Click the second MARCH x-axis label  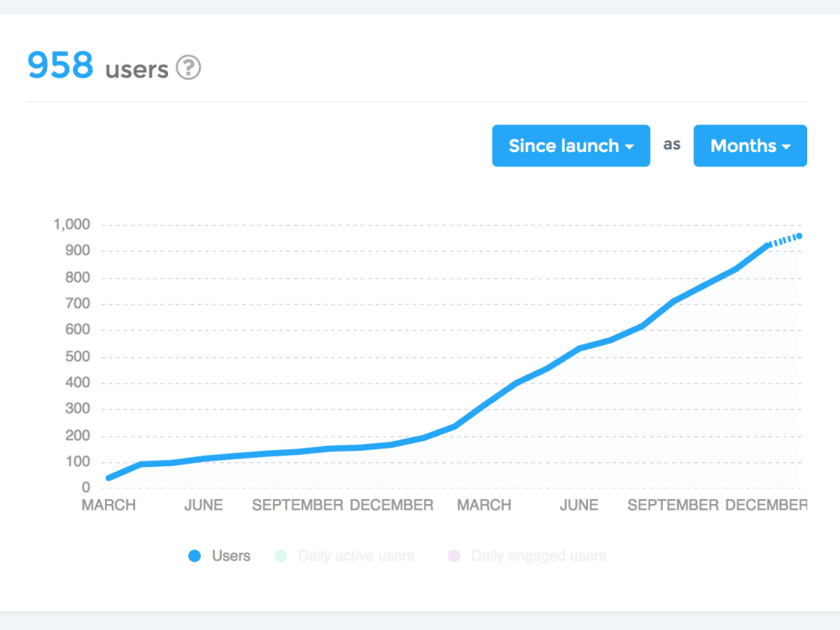pyautogui.click(x=485, y=505)
